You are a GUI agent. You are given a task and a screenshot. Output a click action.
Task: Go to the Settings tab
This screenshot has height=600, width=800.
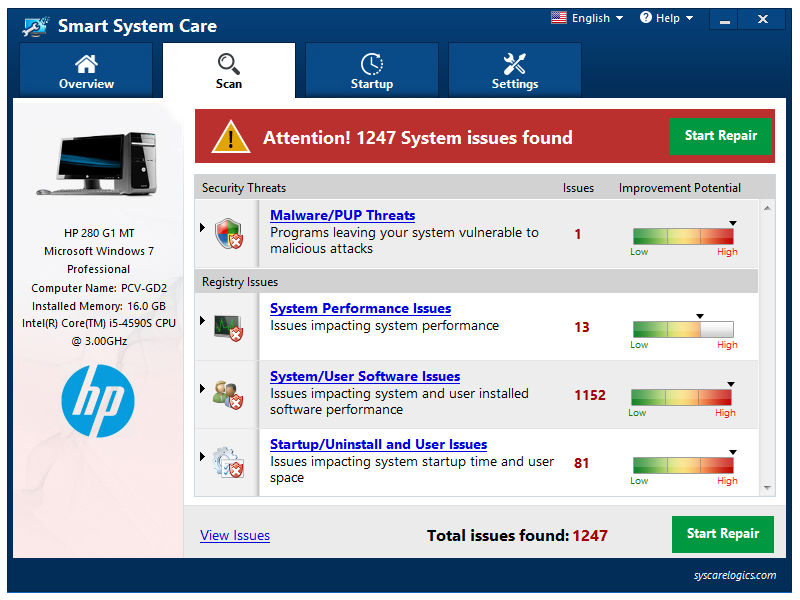pos(514,70)
